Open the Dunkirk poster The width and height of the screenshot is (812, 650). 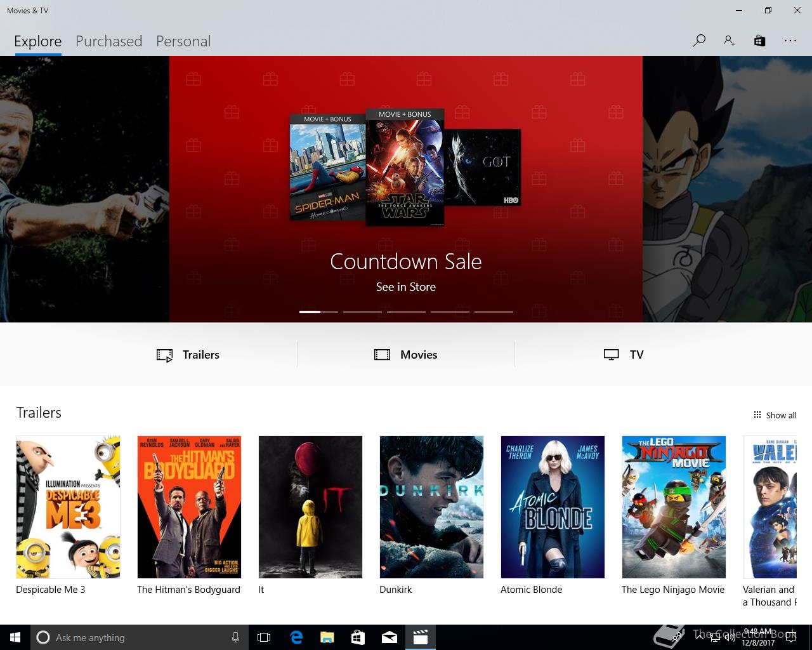click(431, 507)
